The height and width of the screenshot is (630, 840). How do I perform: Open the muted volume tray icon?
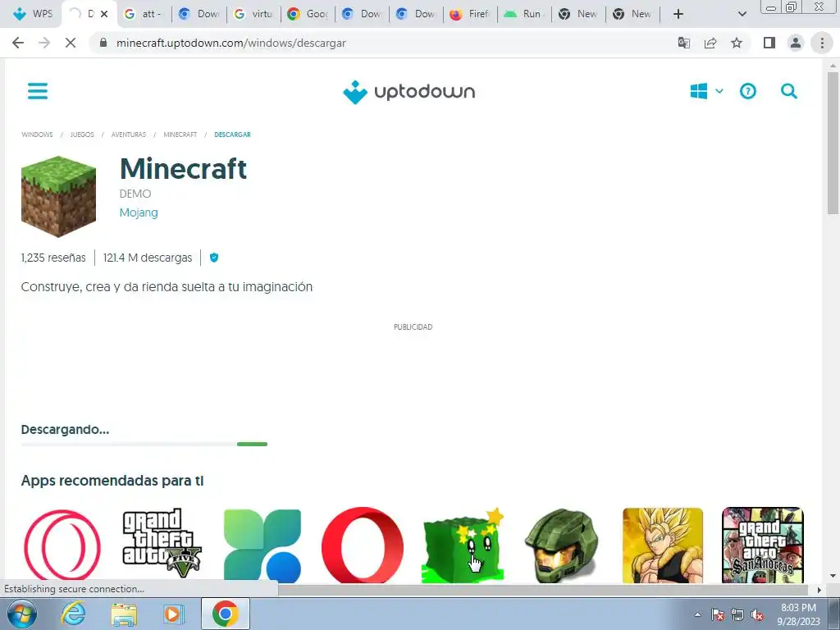point(757,614)
